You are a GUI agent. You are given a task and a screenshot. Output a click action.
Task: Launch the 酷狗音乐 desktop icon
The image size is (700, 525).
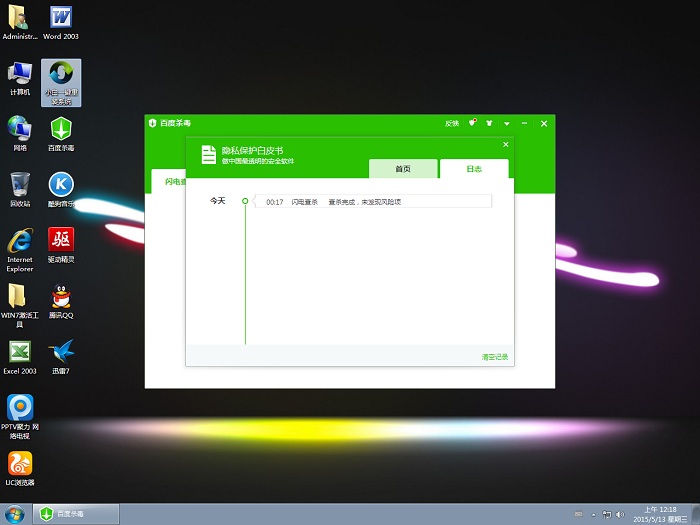pos(61,189)
